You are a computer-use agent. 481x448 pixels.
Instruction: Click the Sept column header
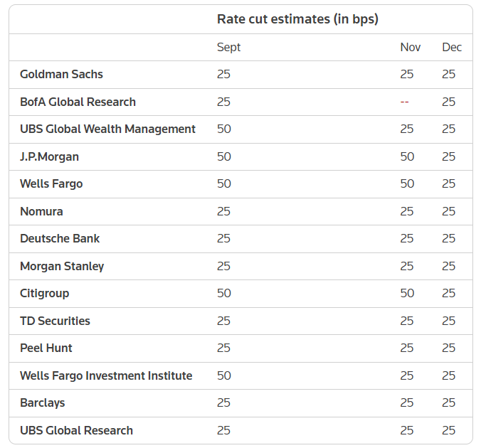pyautogui.click(x=228, y=47)
